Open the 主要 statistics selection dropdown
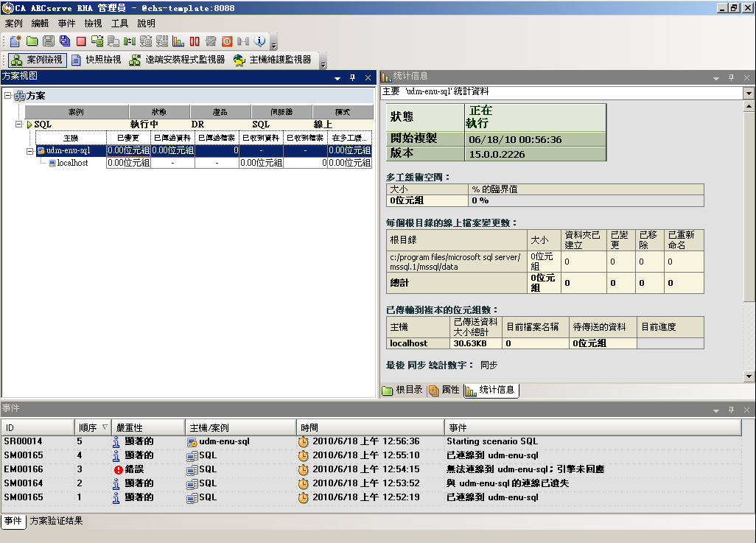Image resolution: width=756 pixels, height=543 pixels. click(x=749, y=93)
